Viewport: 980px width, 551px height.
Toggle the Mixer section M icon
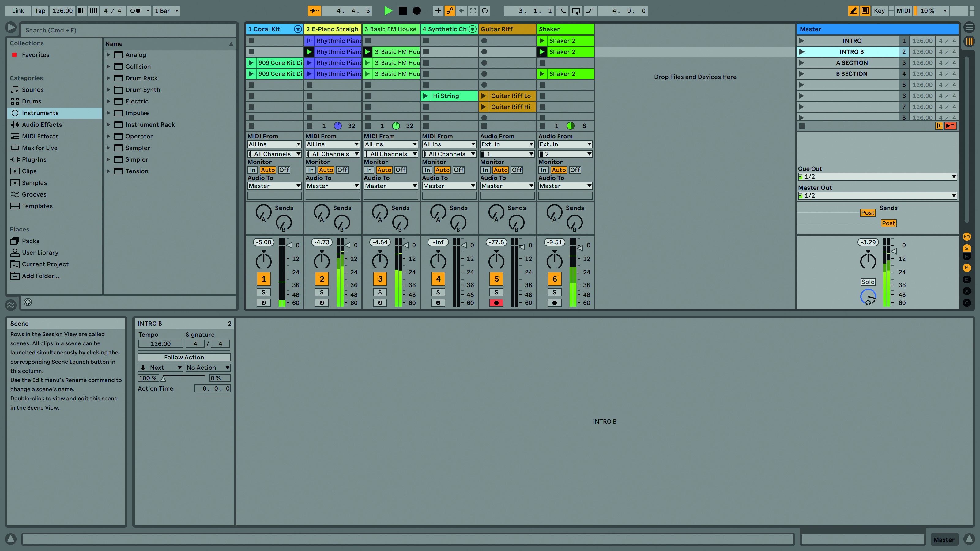click(x=967, y=268)
